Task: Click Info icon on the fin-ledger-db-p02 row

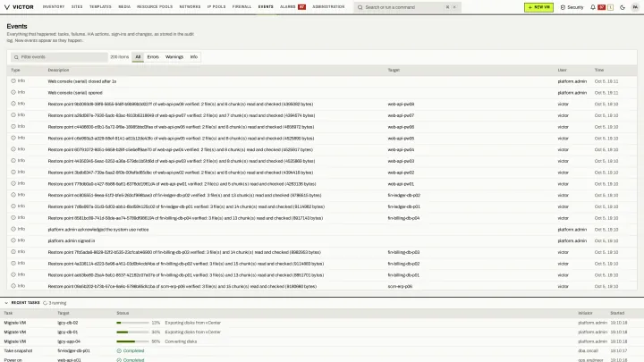Action: (x=13, y=195)
